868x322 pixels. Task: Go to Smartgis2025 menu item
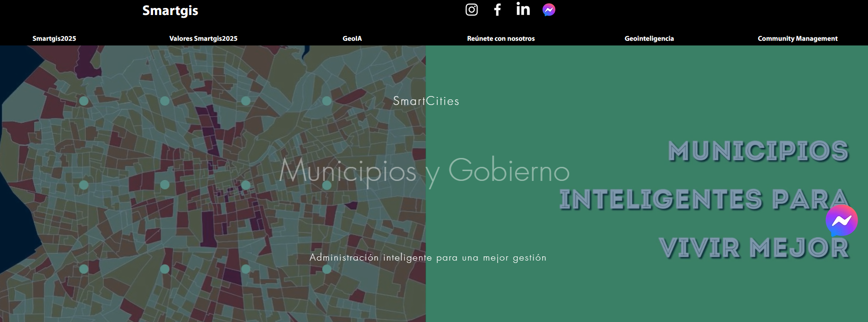54,38
